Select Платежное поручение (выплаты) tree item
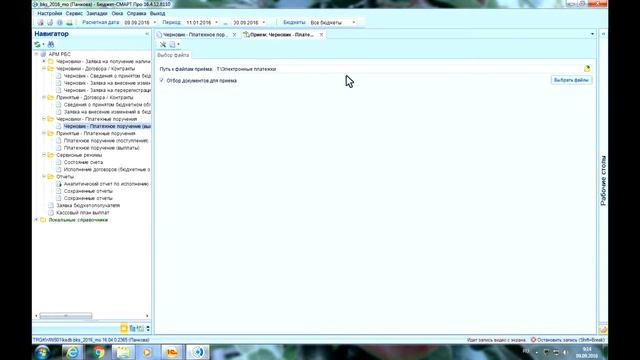The image size is (640, 360). pos(102,148)
